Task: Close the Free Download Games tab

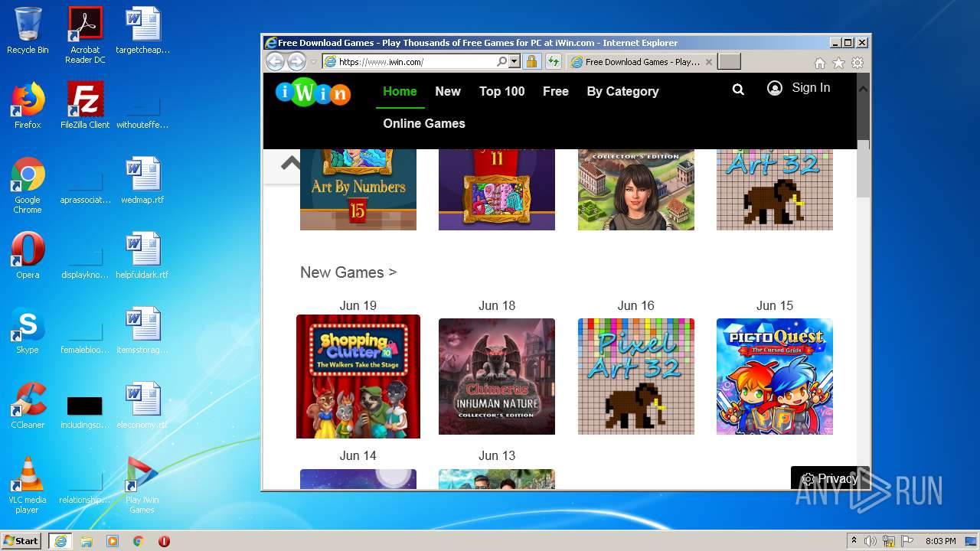Action: 708,62
